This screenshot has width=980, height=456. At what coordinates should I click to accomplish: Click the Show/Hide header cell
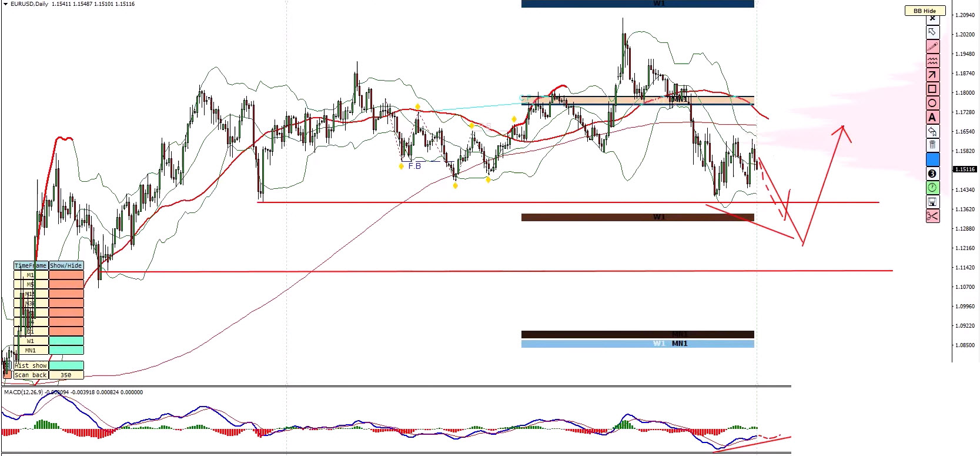[x=66, y=265]
